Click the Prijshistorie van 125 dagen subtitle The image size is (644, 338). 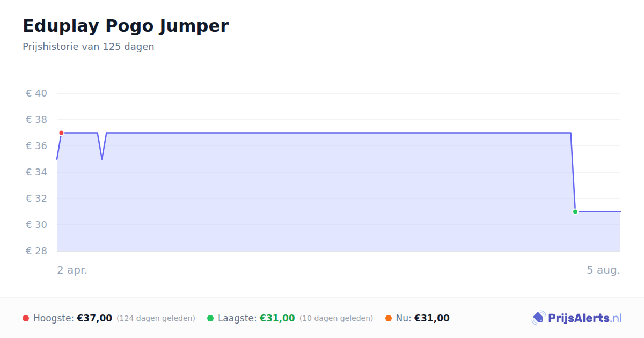point(89,47)
